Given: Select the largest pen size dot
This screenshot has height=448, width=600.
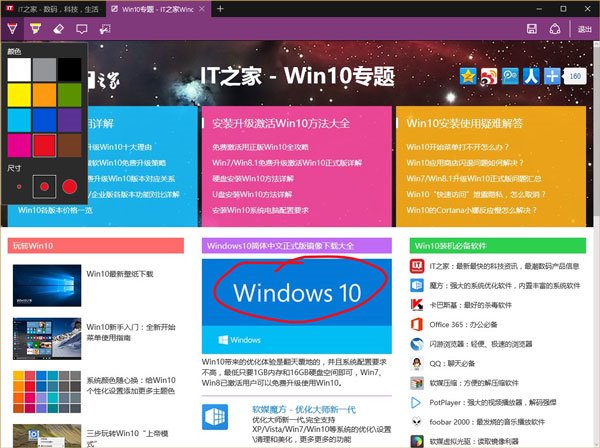Looking at the screenshot, I should tap(69, 186).
